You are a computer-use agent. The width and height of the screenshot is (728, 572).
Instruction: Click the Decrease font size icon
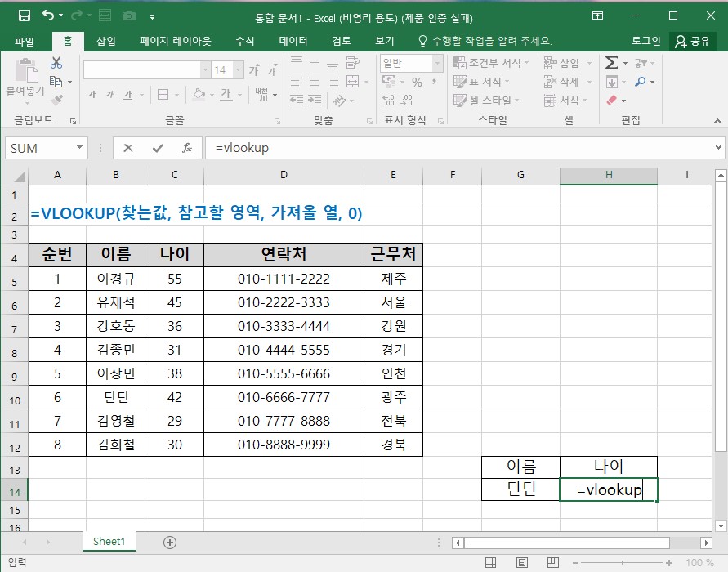pyautogui.click(x=272, y=70)
